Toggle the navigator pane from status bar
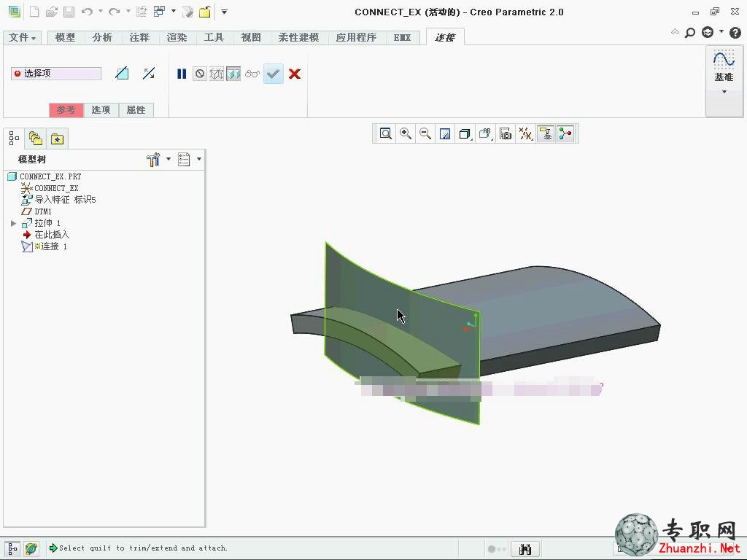 coord(12,548)
